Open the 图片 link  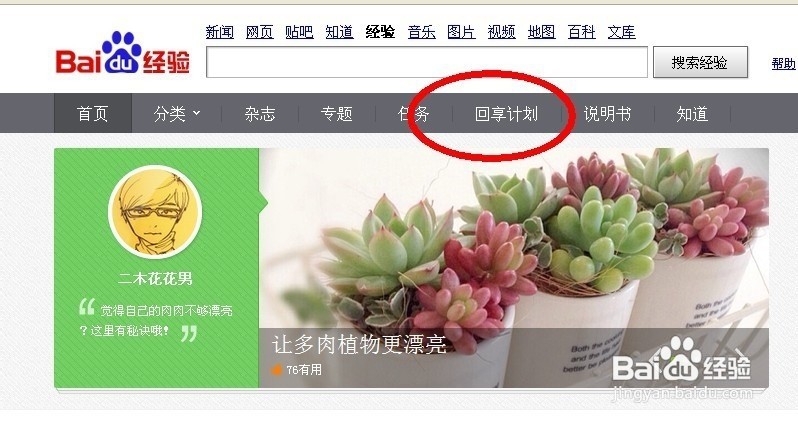(461, 32)
